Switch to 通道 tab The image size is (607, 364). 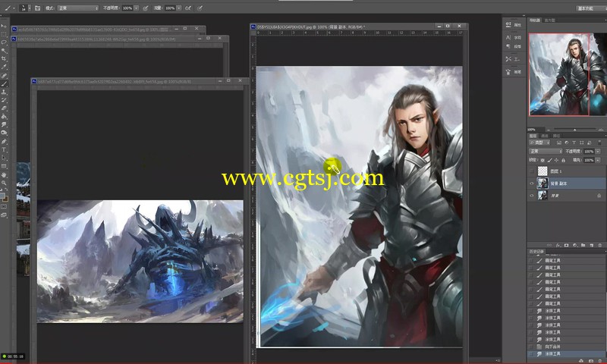[544, 136]
